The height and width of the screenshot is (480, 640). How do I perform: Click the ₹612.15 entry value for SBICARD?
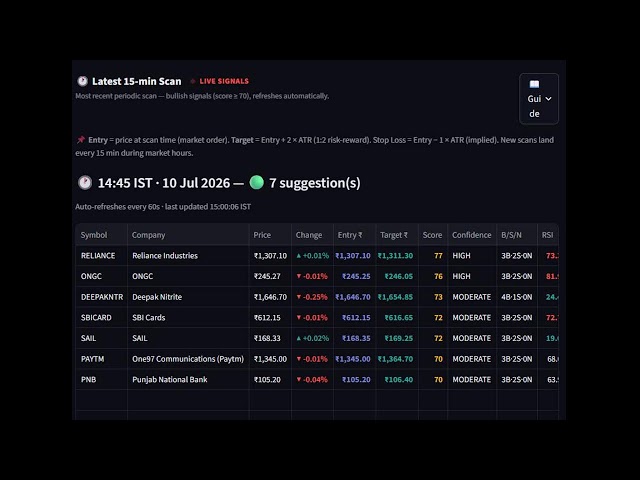click(x=356, y=318)
